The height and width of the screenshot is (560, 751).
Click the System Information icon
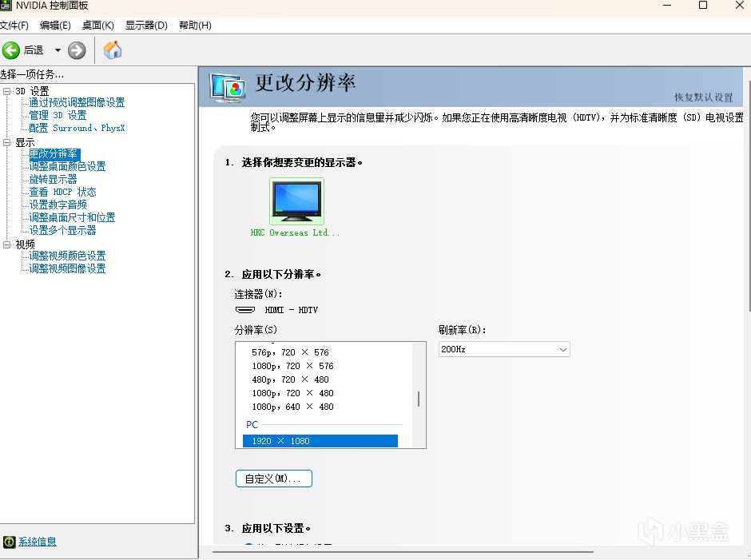click(9, 542)
